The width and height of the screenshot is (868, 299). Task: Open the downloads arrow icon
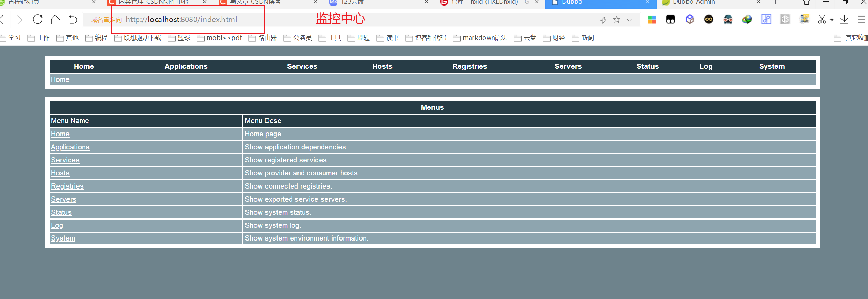pyautogui.click(x=844, y=20)
